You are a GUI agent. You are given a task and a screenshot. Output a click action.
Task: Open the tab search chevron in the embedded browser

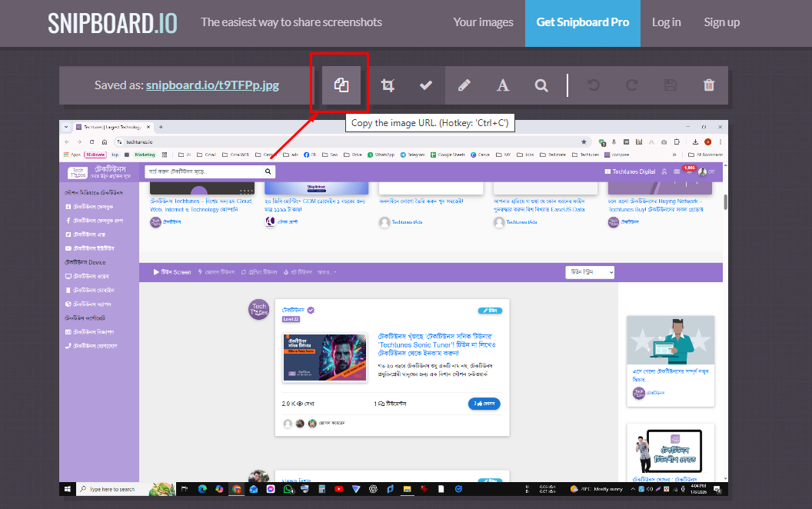pyautogui.click(x=66, y=126)
